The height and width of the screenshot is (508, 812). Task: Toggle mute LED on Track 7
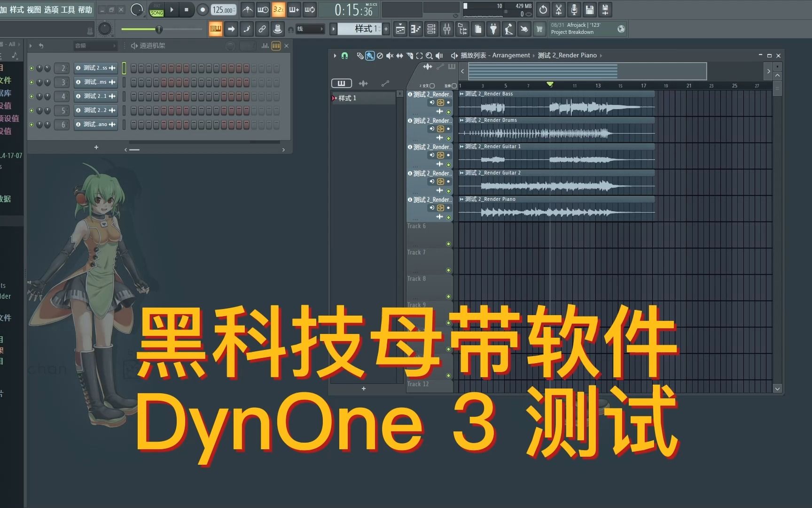(448, 270)
